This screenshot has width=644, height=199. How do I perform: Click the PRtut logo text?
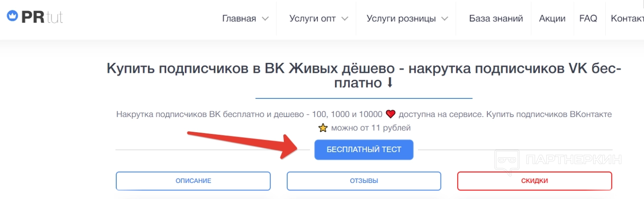(x=42, y=16)
